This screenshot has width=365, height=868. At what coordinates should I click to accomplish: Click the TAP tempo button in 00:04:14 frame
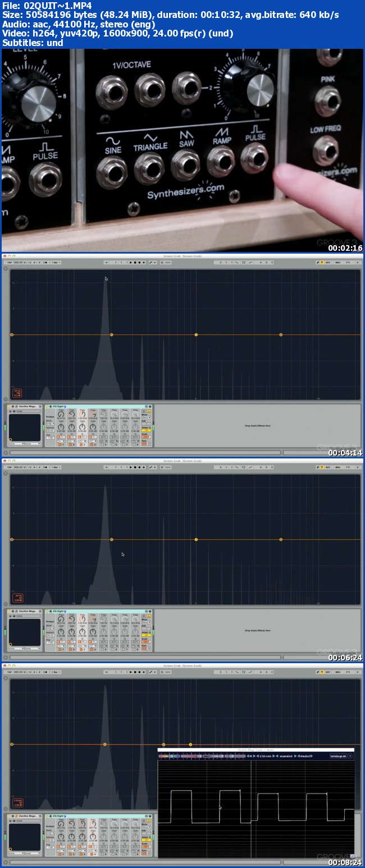[x=9, y=262]
